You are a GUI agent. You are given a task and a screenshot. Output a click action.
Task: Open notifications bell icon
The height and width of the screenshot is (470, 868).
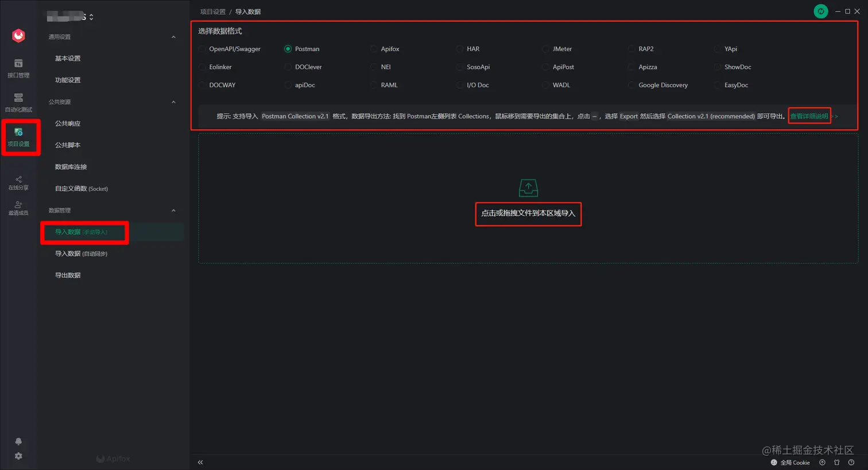point(18,441)
